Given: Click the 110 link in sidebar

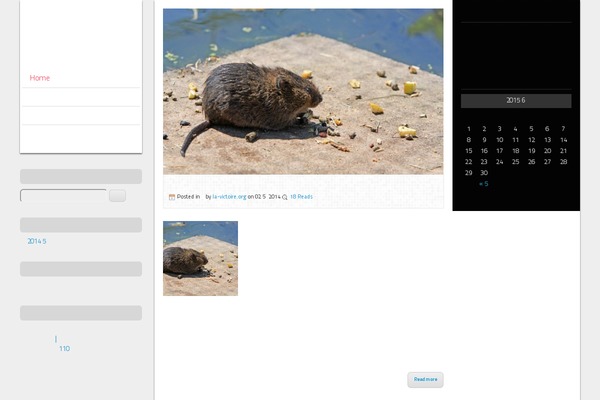Looking at the screenshot, I should pyautogui.click(x=64, y=349).
